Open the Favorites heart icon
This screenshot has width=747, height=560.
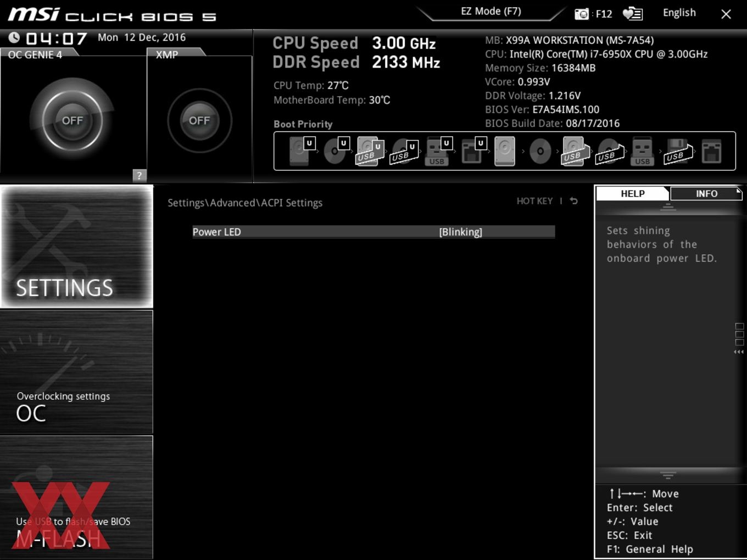[632, 13]
